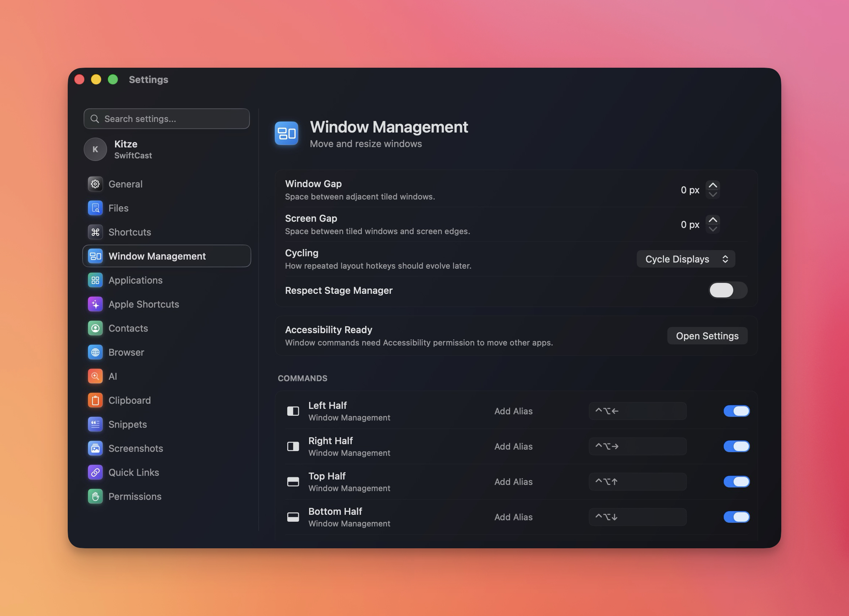The height and width of the screenshot is (616, 849).
Task: Turn off the Top Half command toggle
Action: [x=737, y=481]
